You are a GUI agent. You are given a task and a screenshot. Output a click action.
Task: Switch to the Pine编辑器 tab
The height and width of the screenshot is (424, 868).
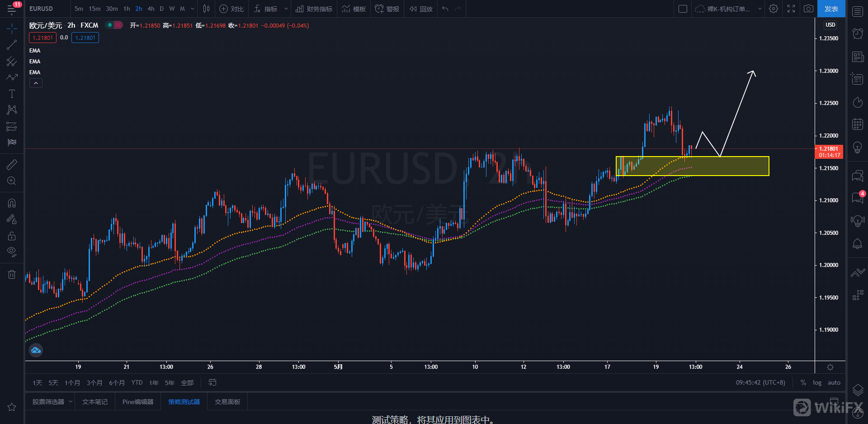pyautogui.click(x=138, y=402)
